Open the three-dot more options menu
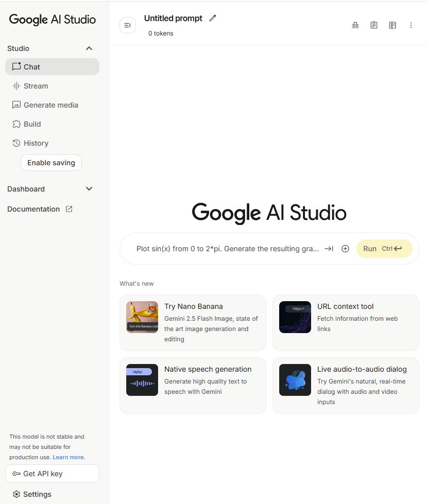 click(x=411, y=25)
